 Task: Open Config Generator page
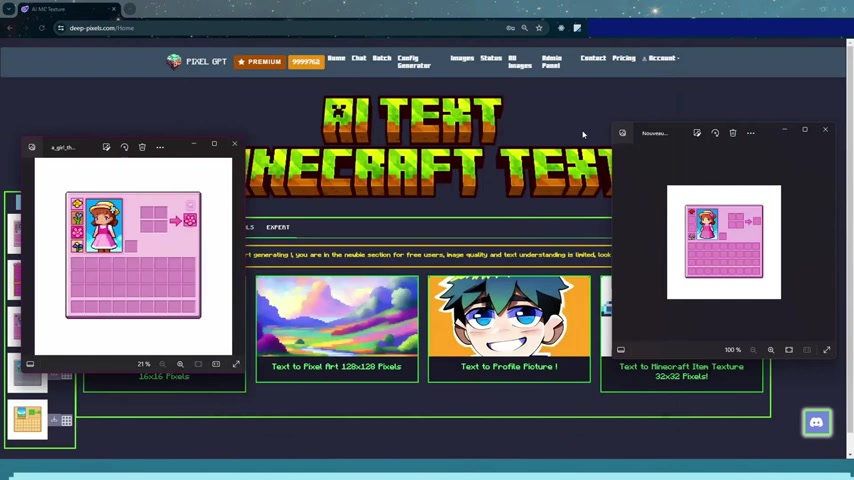414,62
